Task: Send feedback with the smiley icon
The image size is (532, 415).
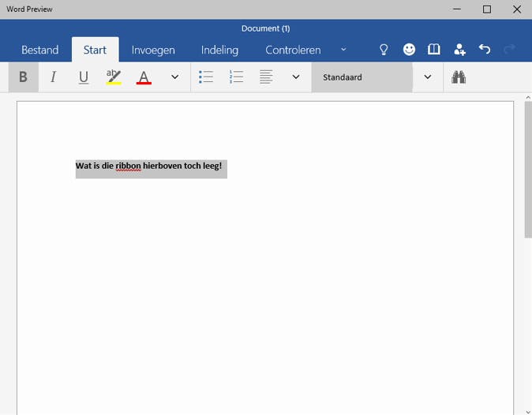Action: click(x=409, y=50)
